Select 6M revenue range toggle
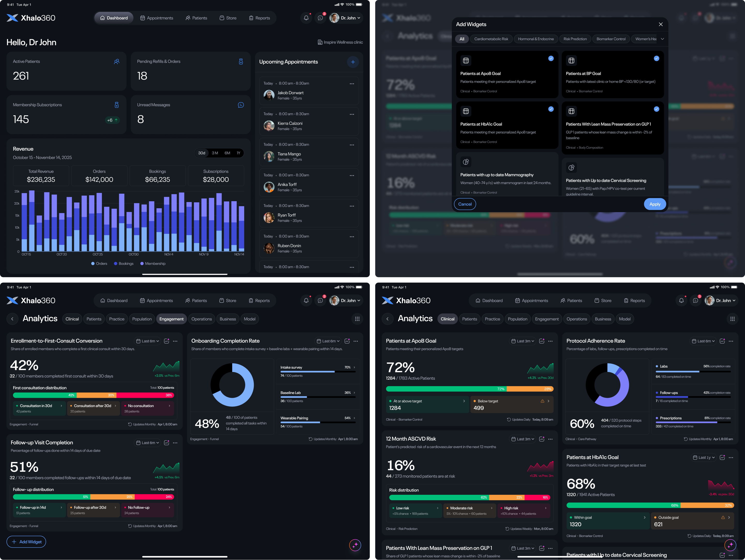The width and height of the screenshot is (745, 560). coord(227,153)
